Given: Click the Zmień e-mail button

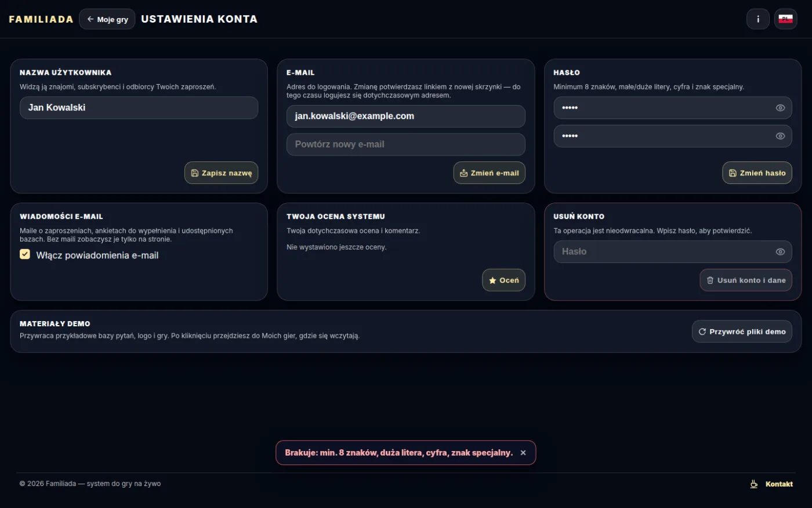Looking at the screenshot, I should [x=489, y=173].
